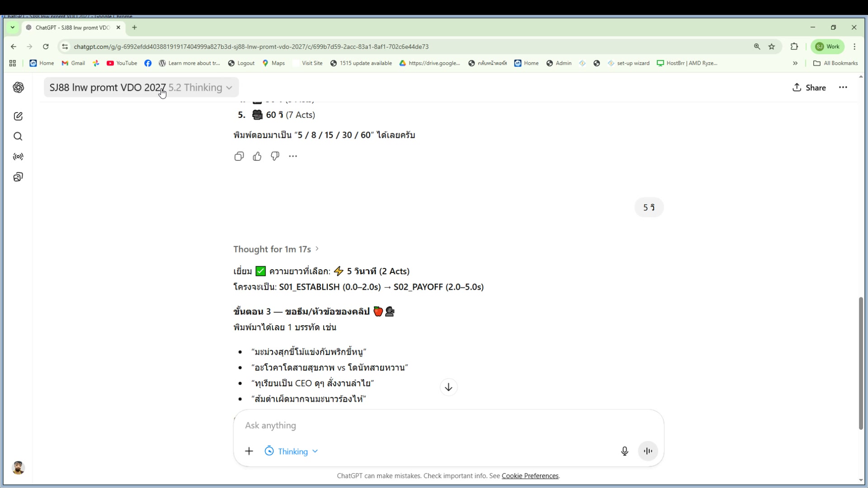The height and width of the screenshot is (488, 868).
Task: Focus the Ask anything input field
Action: coord(429,426)
